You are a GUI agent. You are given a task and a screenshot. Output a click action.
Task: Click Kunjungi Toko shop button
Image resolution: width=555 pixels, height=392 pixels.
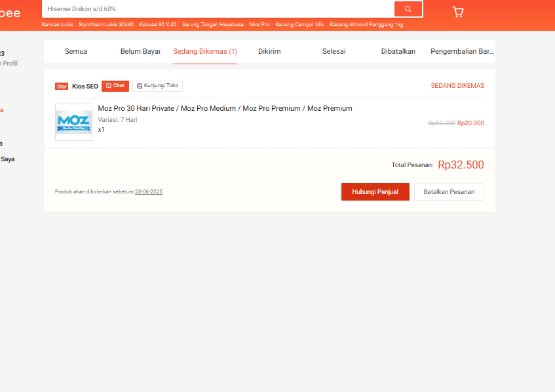157,86
